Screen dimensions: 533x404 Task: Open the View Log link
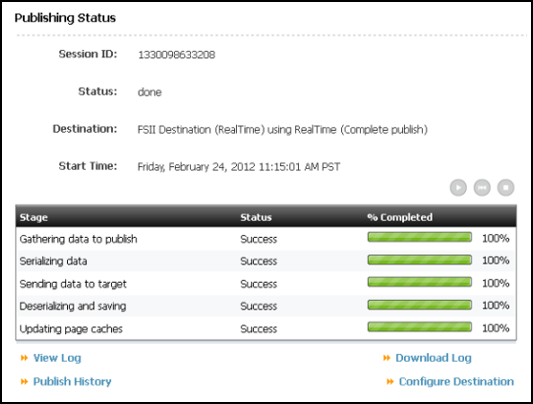[57, 358]
